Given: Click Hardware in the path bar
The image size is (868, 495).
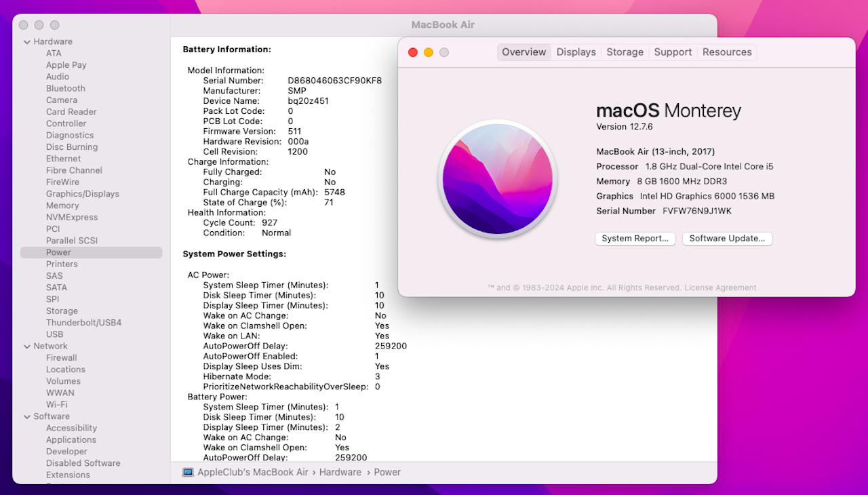Looking at the screenshot, I should coord(340,472).
